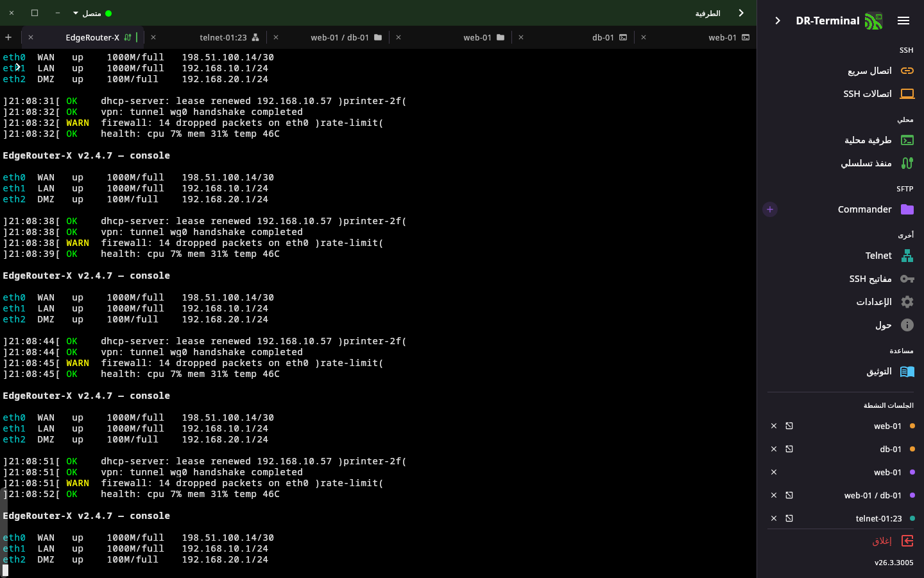Collapse the sidebar with the chevron
The image size is (924, 578).
point(778,21)
